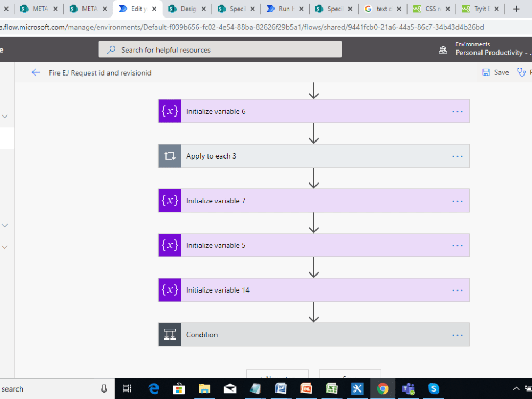Click the loop icon on Apply to each 3
The image size is (532, 399).
(169, 156)
